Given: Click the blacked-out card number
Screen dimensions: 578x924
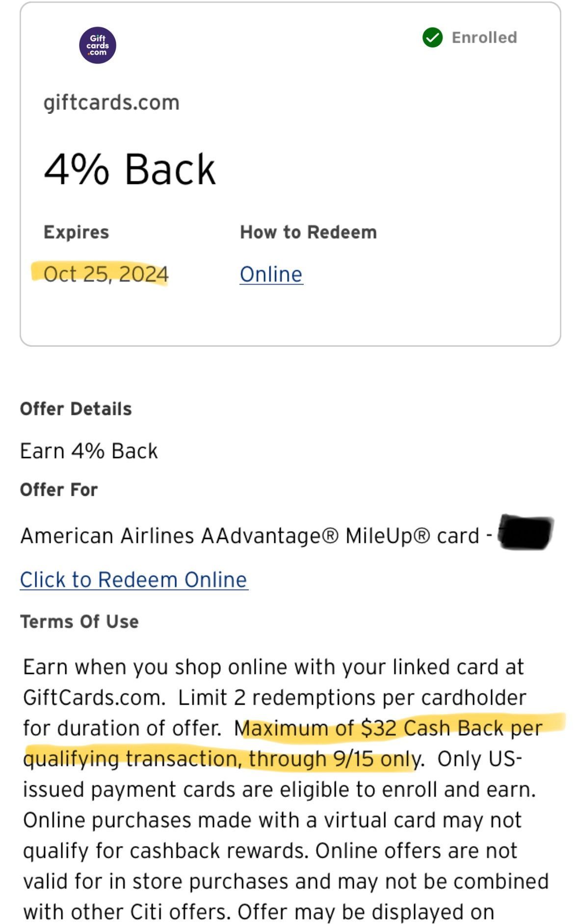Looking at the screenshot, I should pyautogui.click(x=525, y=533).
